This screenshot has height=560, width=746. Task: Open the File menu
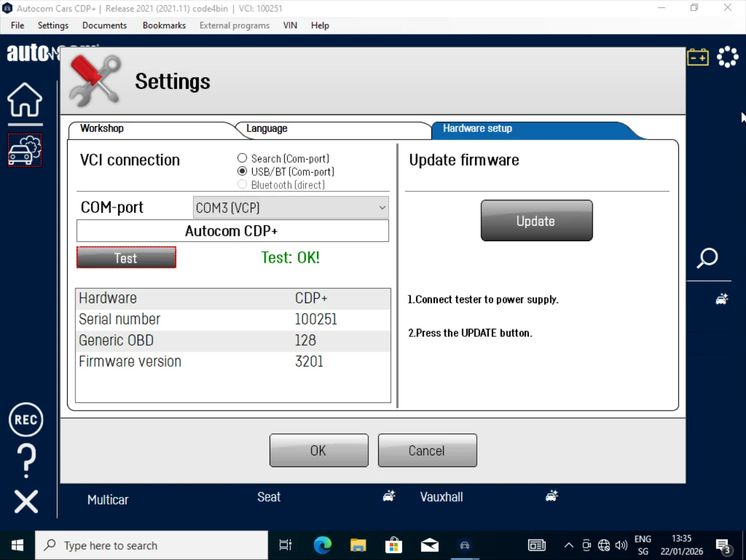pyautogui.click(x=18, y=25)
